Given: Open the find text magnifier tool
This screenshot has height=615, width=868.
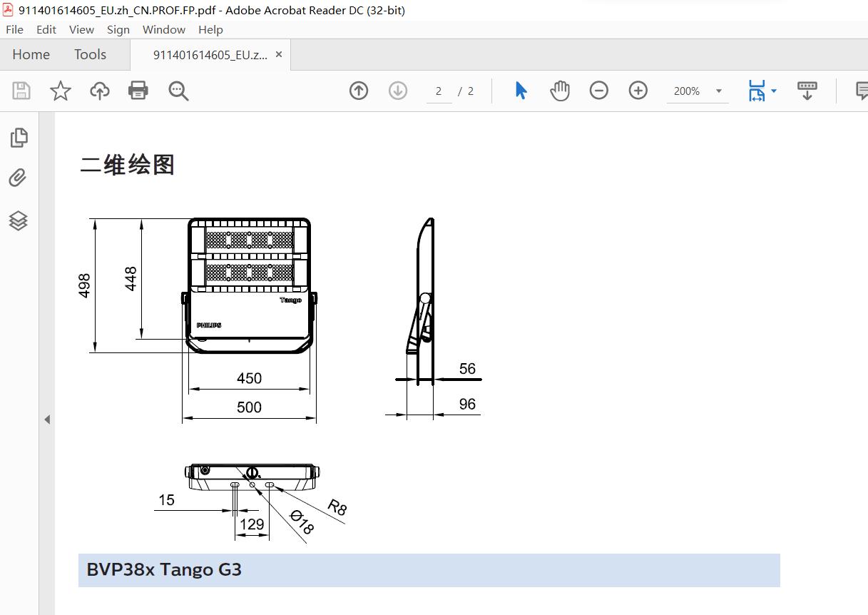Looking at the screenshot, I should pos(178,91).
